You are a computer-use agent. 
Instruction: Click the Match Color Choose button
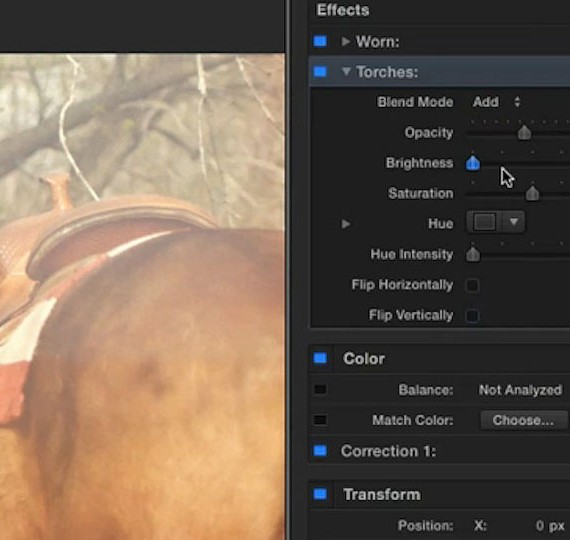pos(523,420)
